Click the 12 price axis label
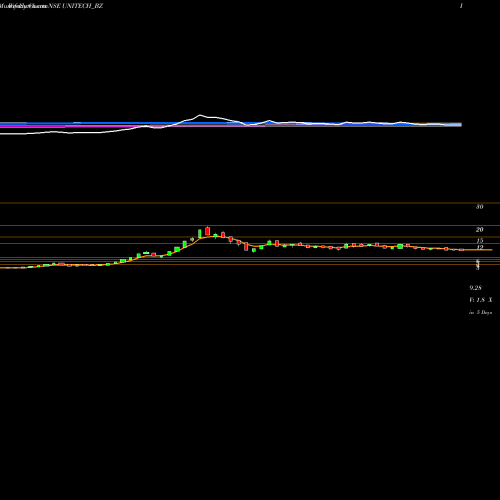Image resolution: width=500 pixels, height=500 pixels. [479, 247]
